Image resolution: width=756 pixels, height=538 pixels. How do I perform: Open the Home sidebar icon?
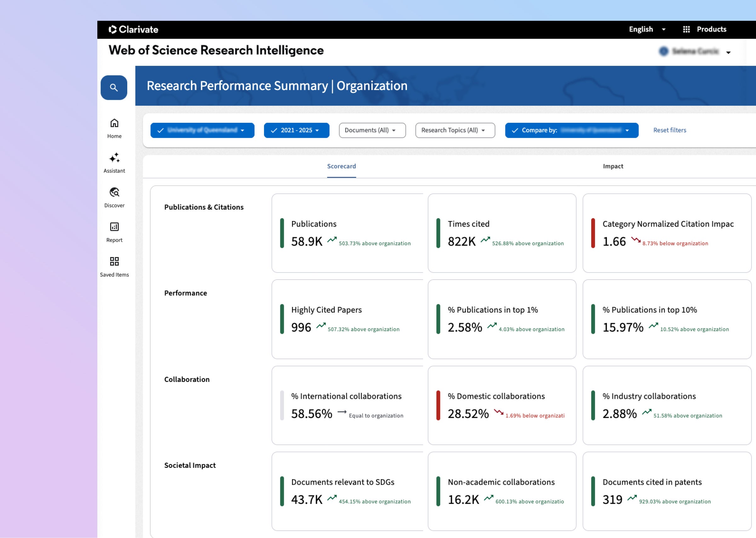114,123
